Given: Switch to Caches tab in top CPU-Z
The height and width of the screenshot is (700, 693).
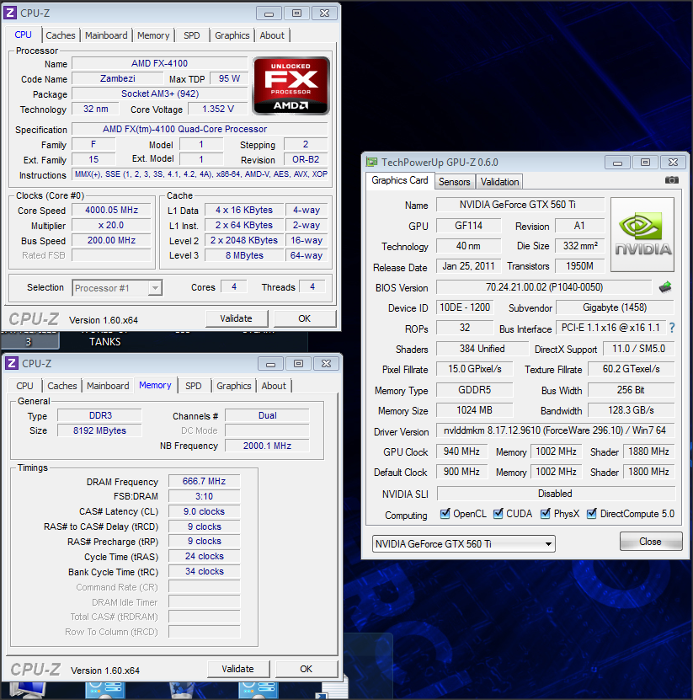Looking at the screenshot, I should point(60,35).
